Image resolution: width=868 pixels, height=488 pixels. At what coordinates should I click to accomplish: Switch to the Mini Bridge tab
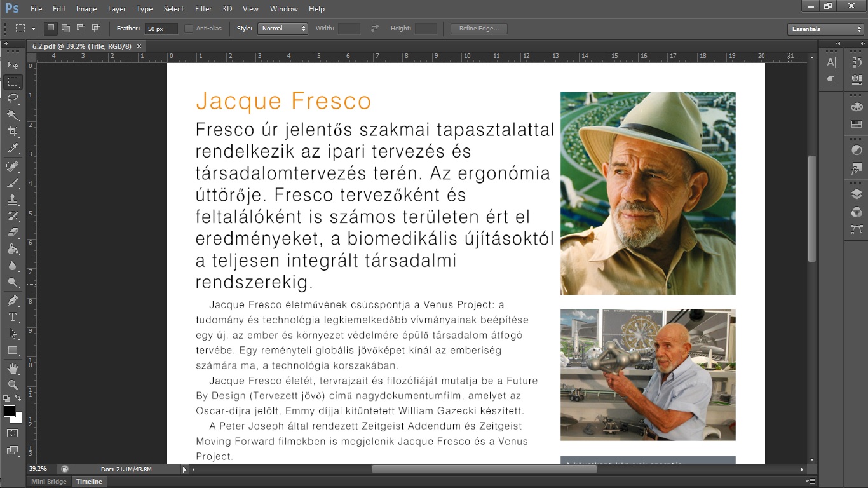(49, 482)
